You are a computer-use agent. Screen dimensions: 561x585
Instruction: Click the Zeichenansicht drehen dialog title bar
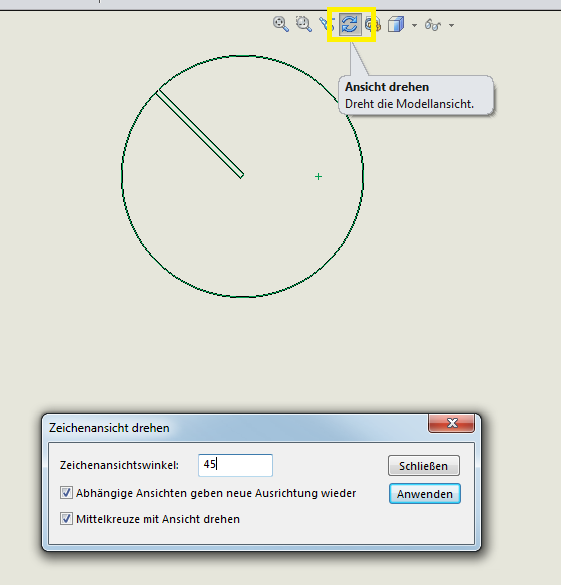coord(239,428)
